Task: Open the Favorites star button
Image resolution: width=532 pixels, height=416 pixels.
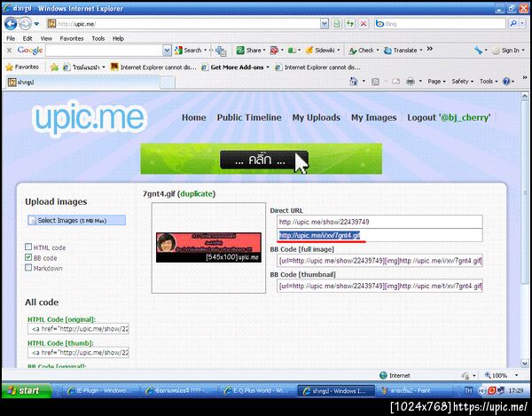Action: pos(22,67)
